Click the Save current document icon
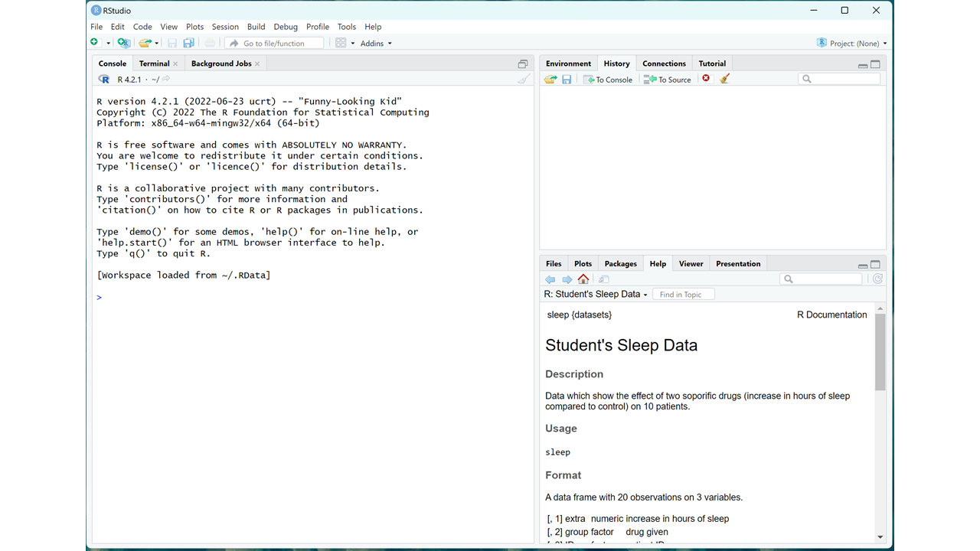Image resolution: width=980 pixels, height=551 pixels. pos(172,43)
